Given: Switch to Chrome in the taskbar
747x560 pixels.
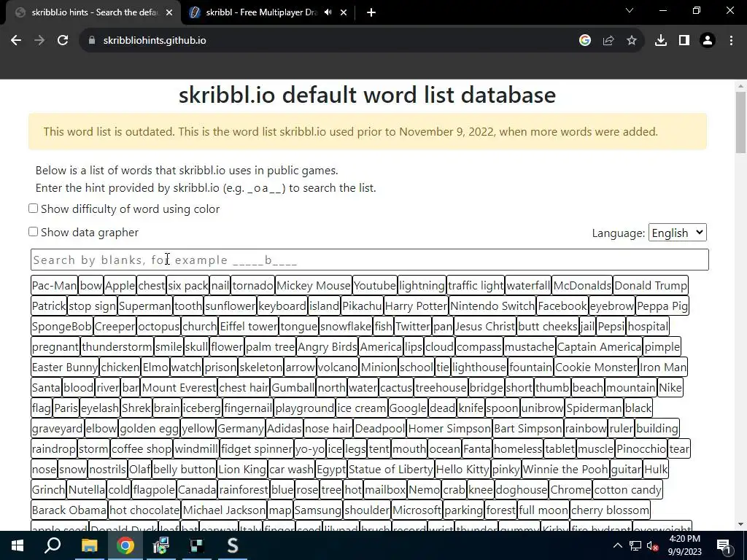Looking at the screenshot, I should coord(125,545).
